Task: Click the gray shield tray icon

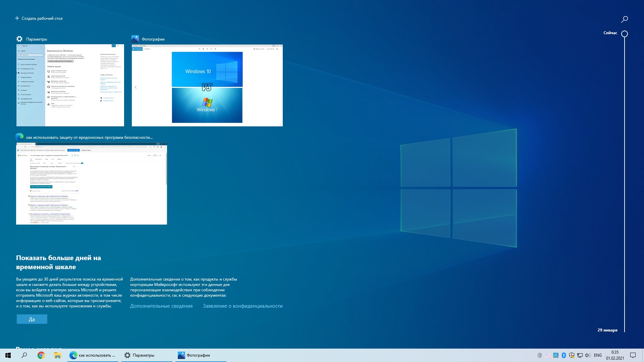Action: click(x=540, y=355)
